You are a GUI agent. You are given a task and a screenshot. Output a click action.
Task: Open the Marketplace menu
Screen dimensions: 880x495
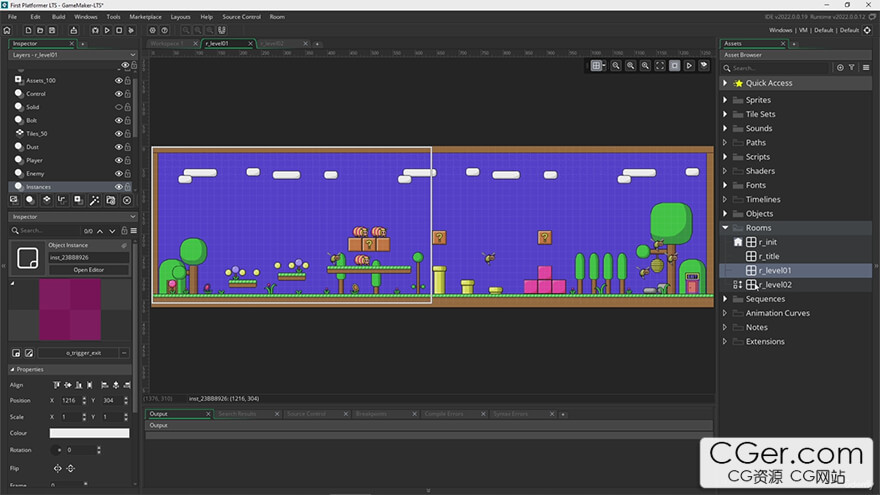coord(145,17)
